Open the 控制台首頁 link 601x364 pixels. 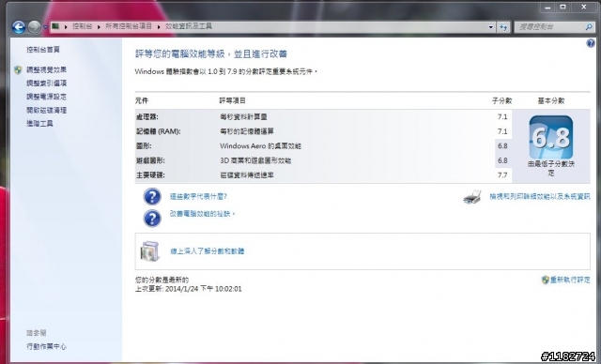click(x=43, y=50)
